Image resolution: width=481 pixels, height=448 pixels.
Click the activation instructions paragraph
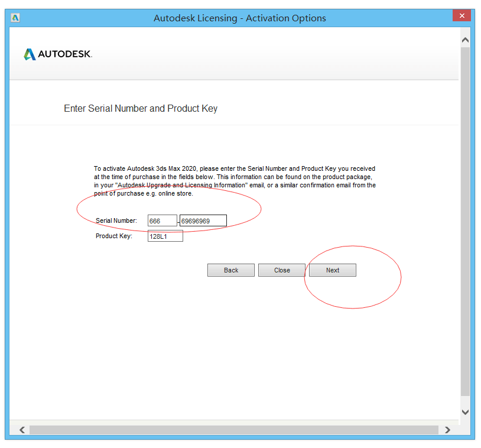pos(235,181)
